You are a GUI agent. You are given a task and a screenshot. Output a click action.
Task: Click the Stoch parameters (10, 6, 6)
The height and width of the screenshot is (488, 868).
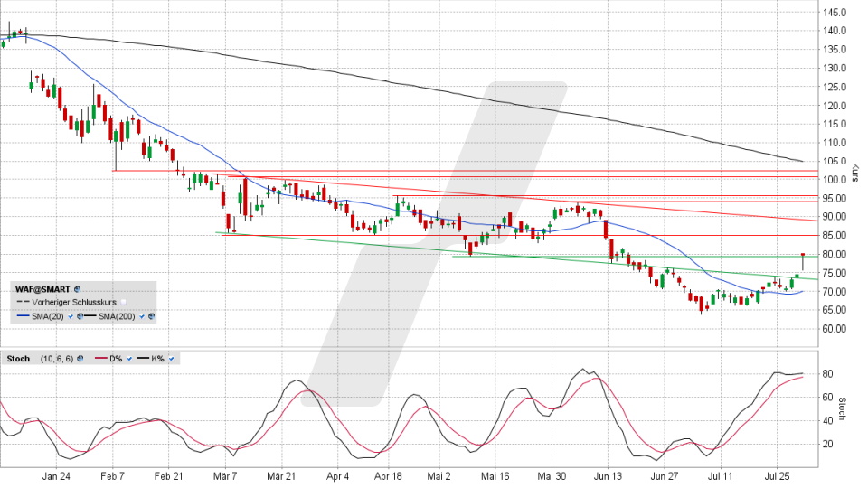coord(57,359)
